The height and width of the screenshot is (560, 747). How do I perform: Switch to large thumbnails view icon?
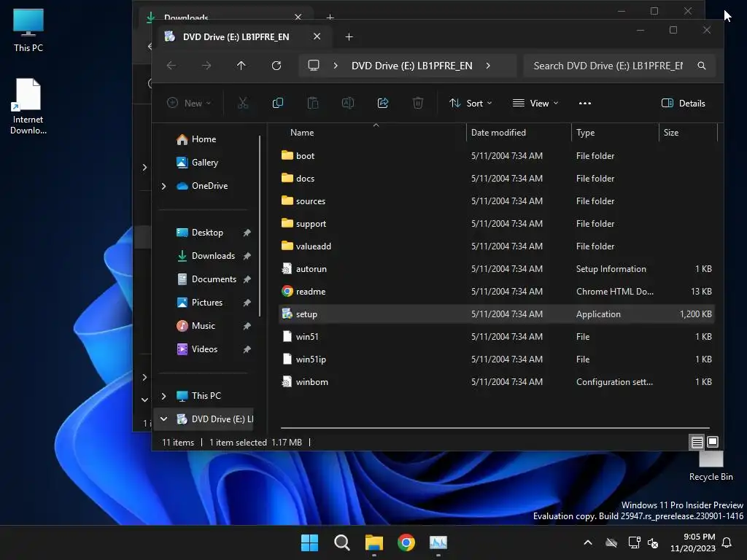coord(713,443)
